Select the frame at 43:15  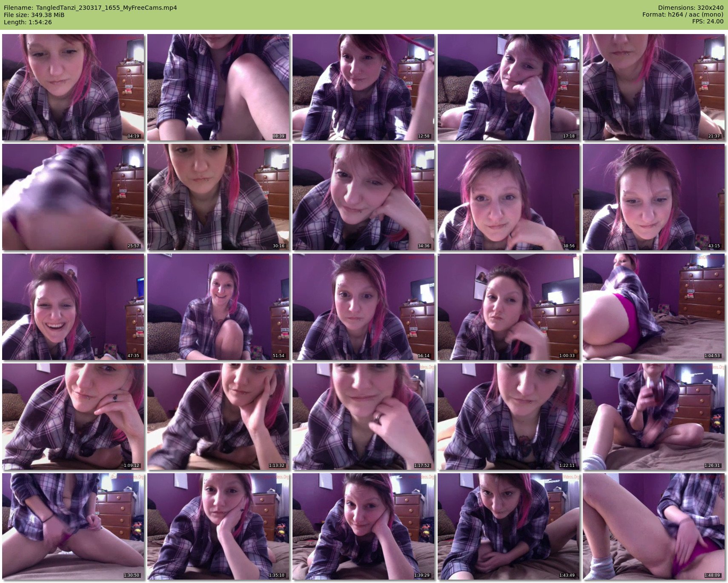coord(653,197)
